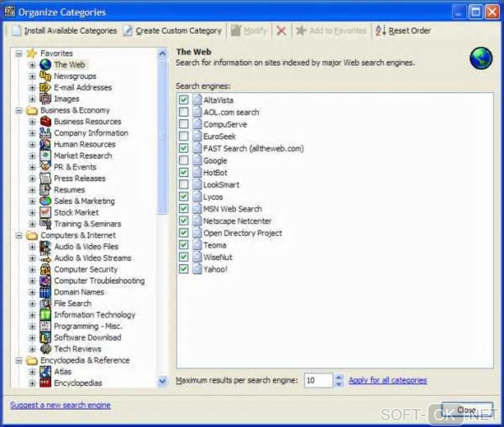This screenshot has height=427, width=504.
Task: Check the Google search engine
Action: (x=183, y=160)
